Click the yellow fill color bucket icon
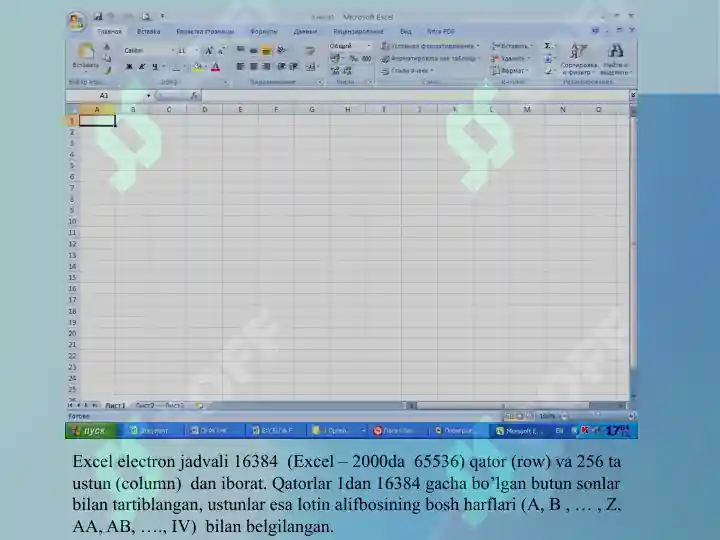Viewport: 720px width, 540px height. 198,68
